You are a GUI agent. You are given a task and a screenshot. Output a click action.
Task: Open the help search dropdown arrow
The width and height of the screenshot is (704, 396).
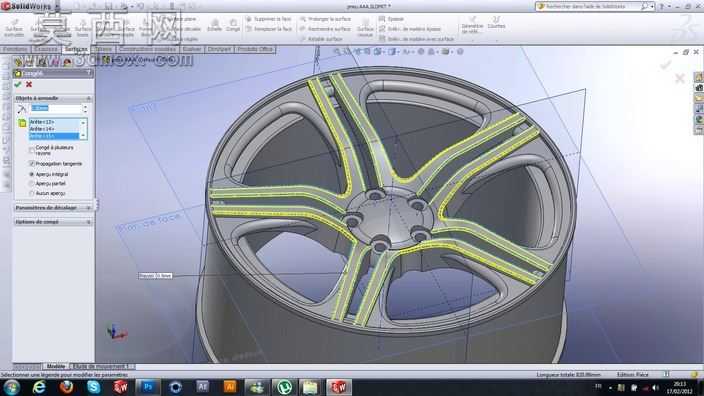click(x=651, y=6)
